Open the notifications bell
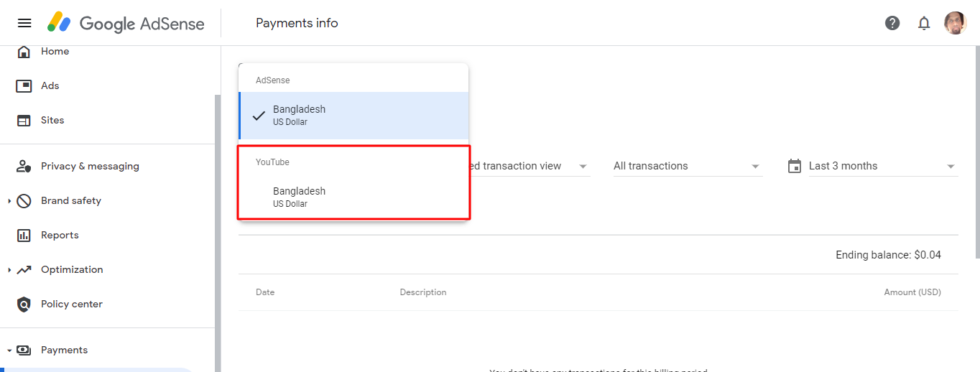This screenshot has height=372, width=980. click(924, 23)
